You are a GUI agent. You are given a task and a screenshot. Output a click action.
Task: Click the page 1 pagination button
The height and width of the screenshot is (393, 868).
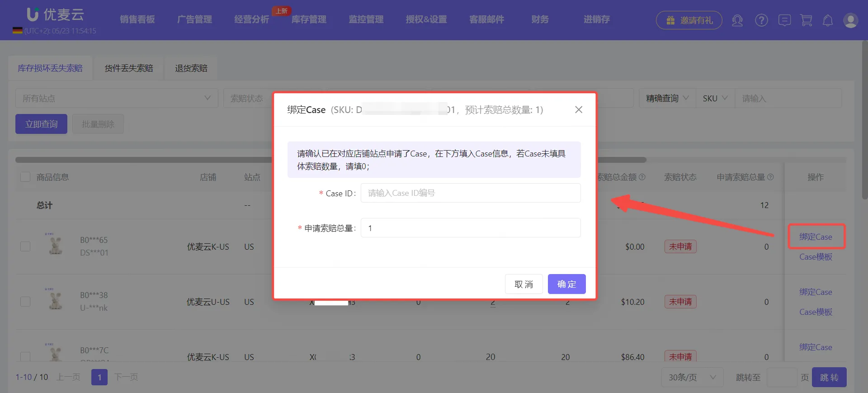99,377
